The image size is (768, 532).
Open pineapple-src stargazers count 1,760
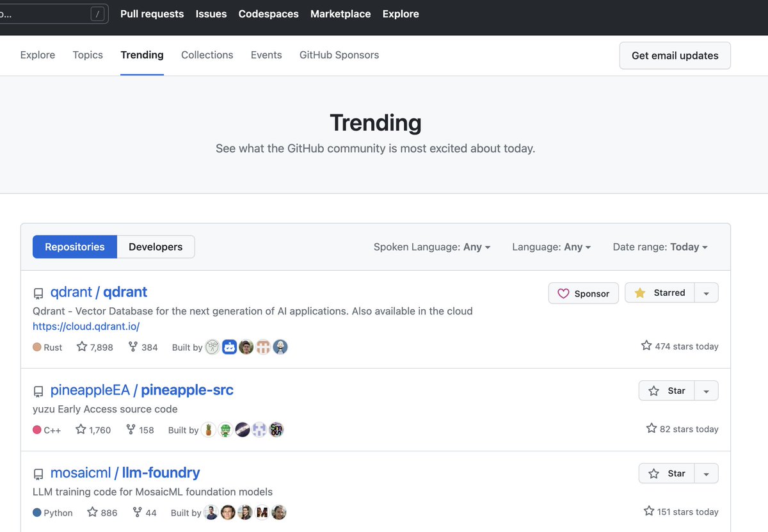[x=93, y=430]
